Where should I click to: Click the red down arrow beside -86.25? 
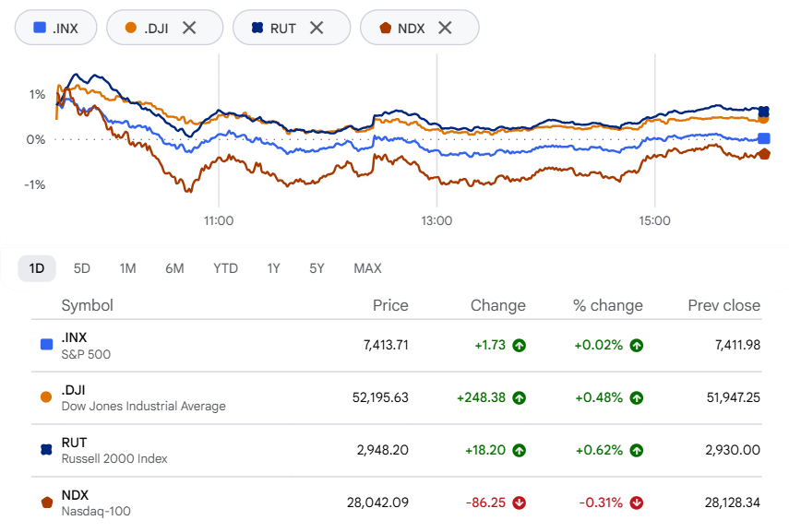point(519,502)
